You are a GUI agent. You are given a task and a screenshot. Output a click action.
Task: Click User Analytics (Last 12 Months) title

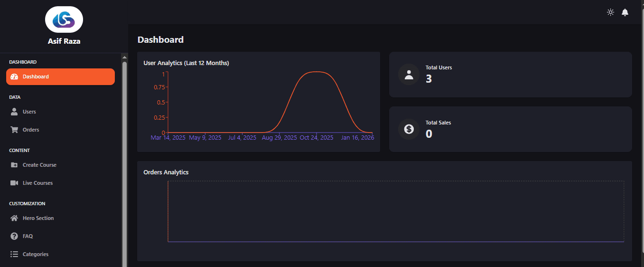pyautogui.click(x=186, y=63)
